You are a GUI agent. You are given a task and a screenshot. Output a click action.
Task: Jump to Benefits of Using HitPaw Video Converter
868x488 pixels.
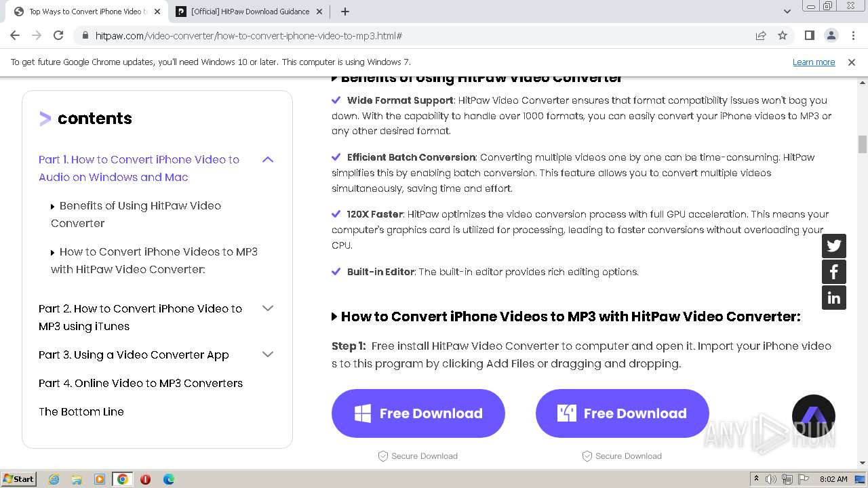tap(136, 214)
